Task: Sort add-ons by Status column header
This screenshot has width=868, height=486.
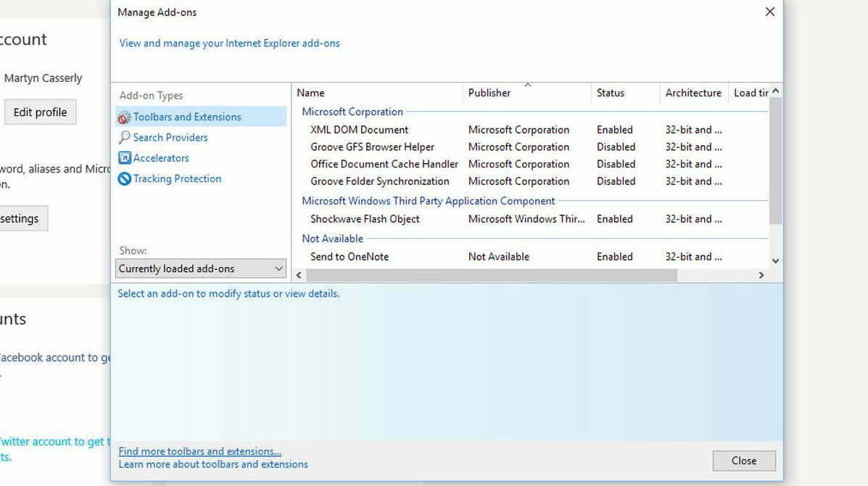Action: click(x=626, y=93)
